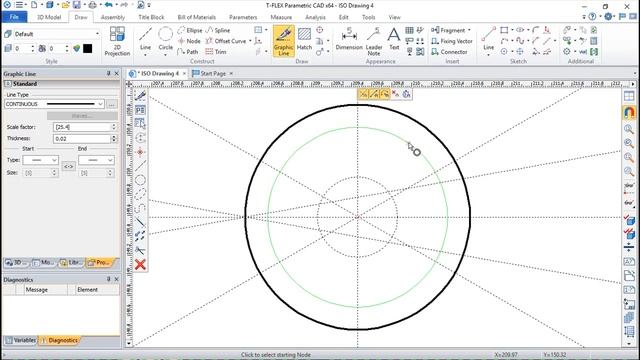Click the red X cancel button in the vertical automenu
The height and width of the screenshot is (360, 640).
140,264
